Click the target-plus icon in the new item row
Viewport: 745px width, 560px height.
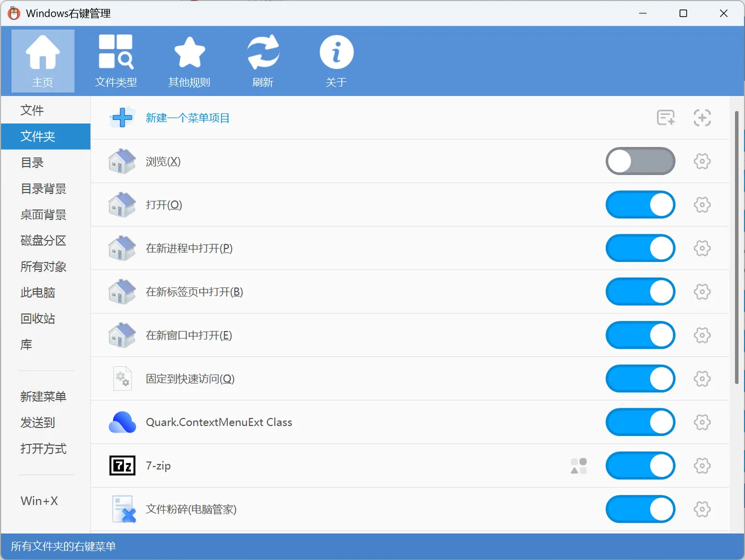click(x=702, y=118)
